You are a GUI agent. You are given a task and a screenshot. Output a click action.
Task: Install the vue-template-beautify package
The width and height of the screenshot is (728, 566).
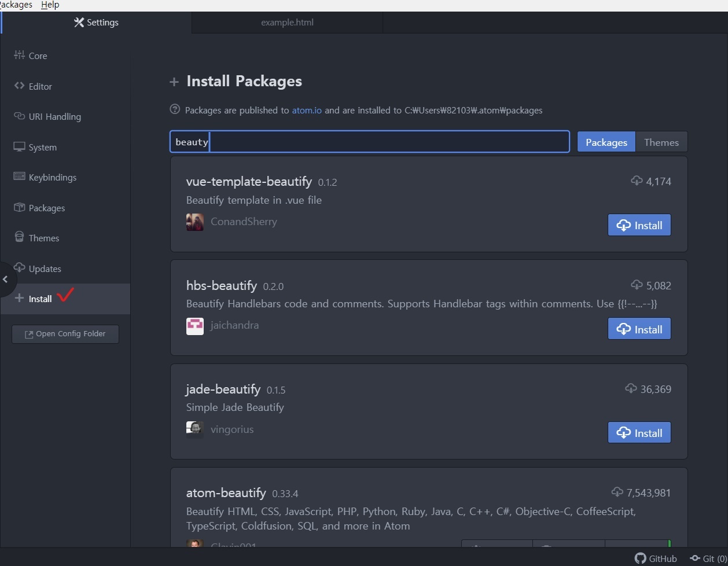click(x=639, y=225)
